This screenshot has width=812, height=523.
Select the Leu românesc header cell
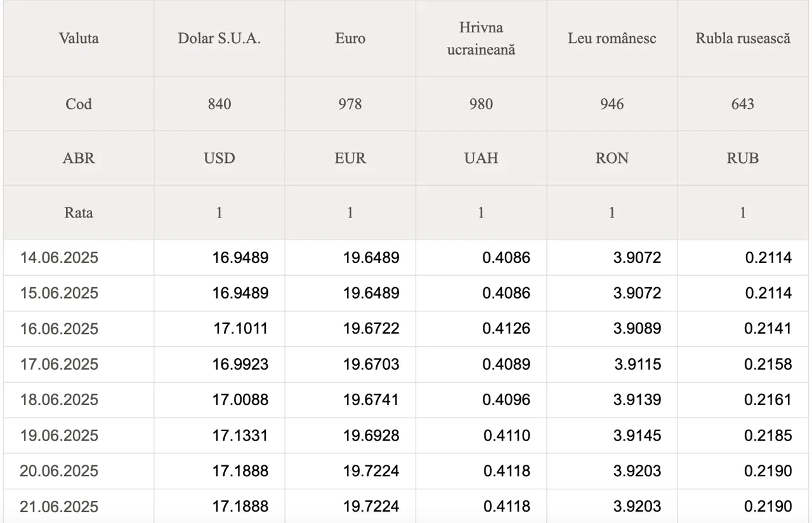point(612,39)
